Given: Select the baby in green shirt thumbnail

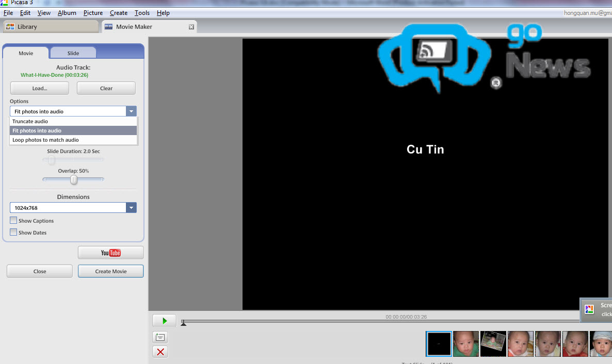Looking at the screenshot, I should point(465,344).
